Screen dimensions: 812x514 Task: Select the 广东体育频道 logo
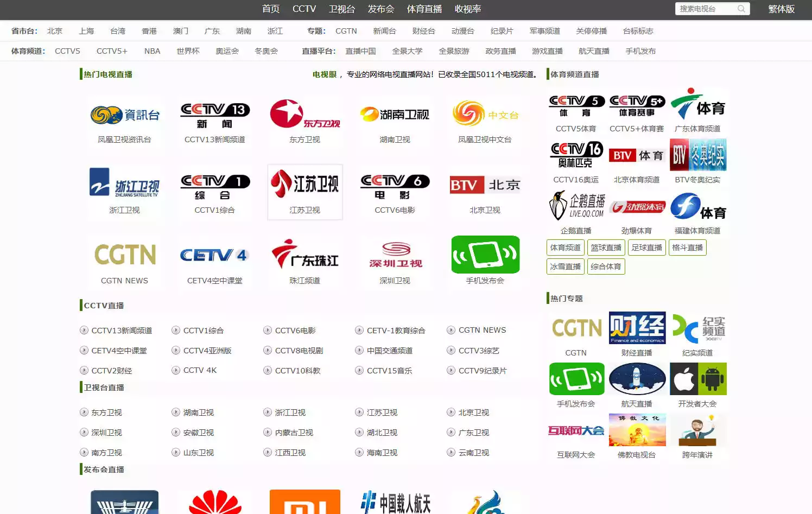click(698, 104)
